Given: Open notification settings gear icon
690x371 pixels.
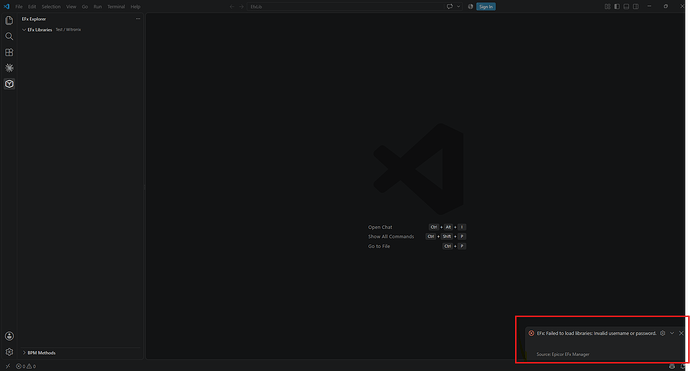Looking at the screenshot, I should [x=663, y=333].
